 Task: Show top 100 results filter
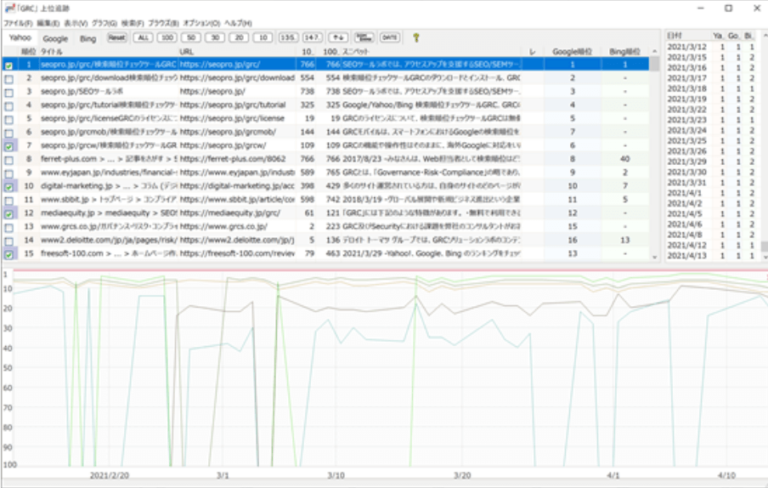pos(166,37)
